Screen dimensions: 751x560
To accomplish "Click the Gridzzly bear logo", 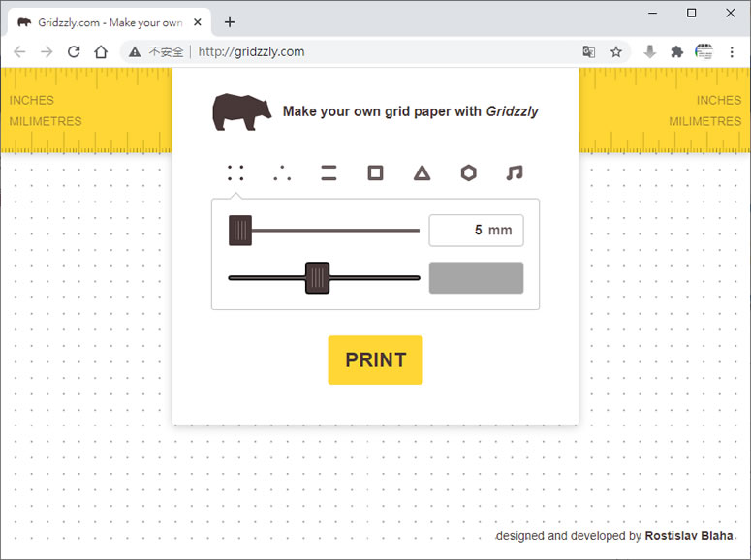I will [241, 112].
